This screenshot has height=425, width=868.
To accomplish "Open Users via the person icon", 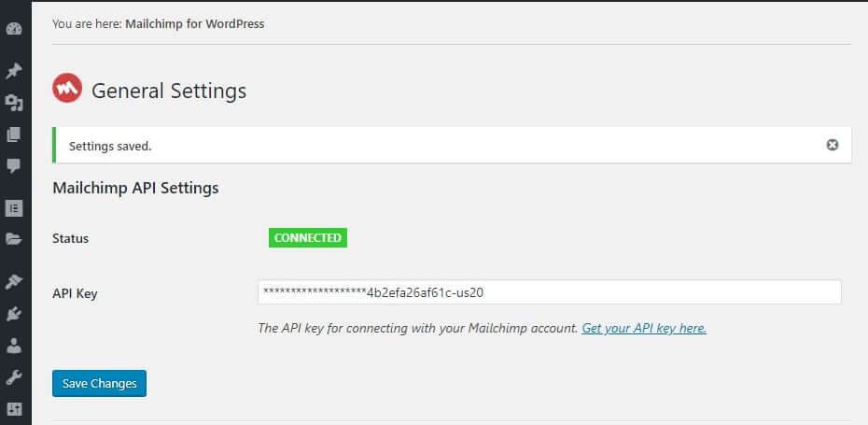I will pyautogui.click(x=14, y=347).
